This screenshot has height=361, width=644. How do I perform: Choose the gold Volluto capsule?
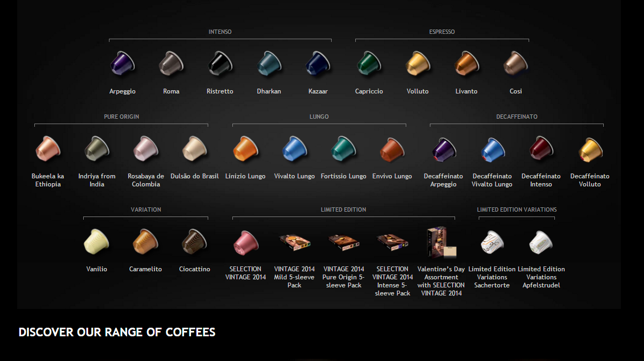tap(418, 63)
